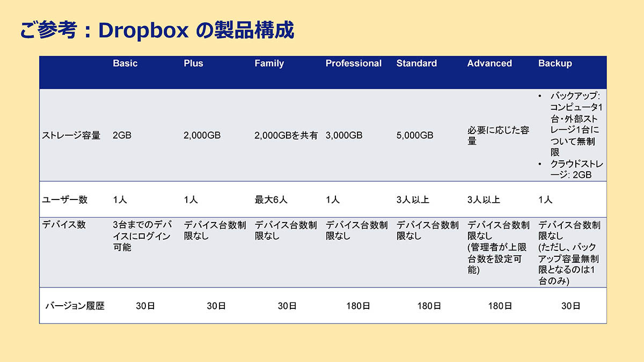Select the 'Advanced' column header
This screenshot has width=644, height=362.
(x=489, y=63)
